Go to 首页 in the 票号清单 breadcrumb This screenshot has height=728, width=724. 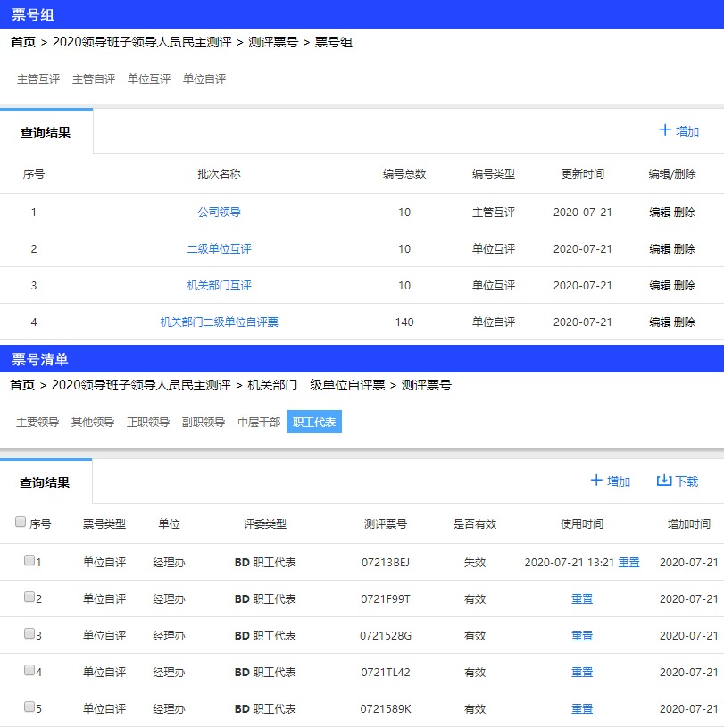(22, 385)
